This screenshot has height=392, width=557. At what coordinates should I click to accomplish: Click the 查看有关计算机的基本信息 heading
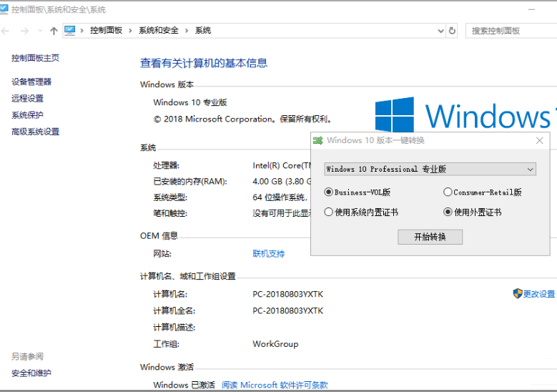(x=204, y=63)
